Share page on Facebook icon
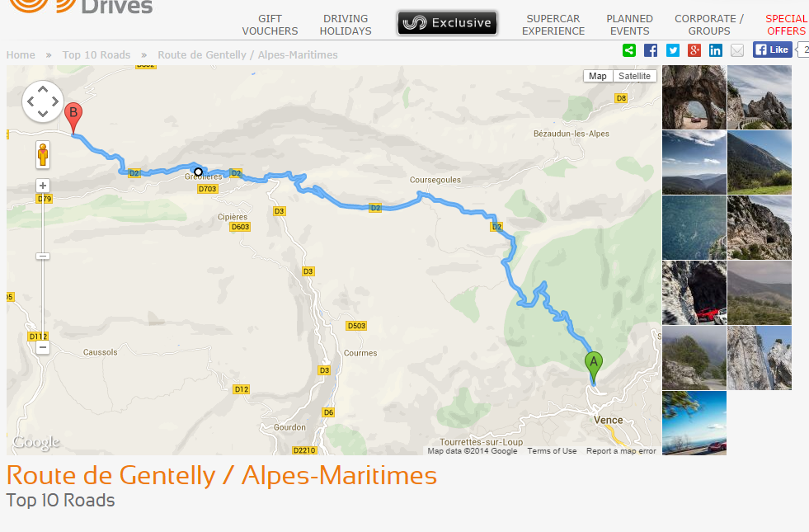The image size is (809, 532). [651, 50]
